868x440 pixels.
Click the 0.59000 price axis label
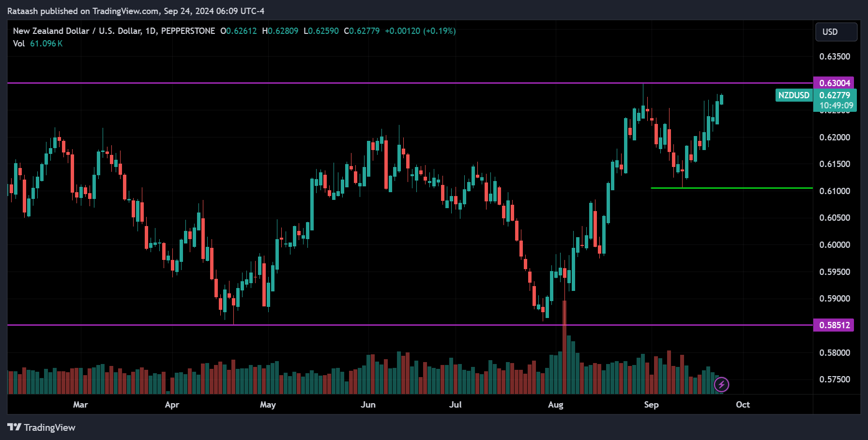pyautogui.click(x=835, y=299)
